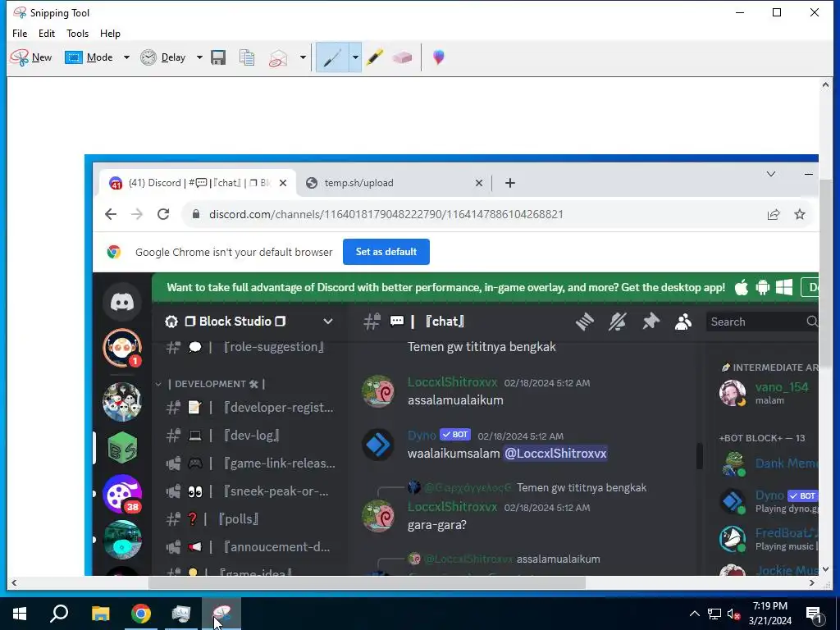This screenshot has height=630, width=840.
Task: Click LoccxlShitroxvx username above assalamualaikum
Action: [452, 382]
